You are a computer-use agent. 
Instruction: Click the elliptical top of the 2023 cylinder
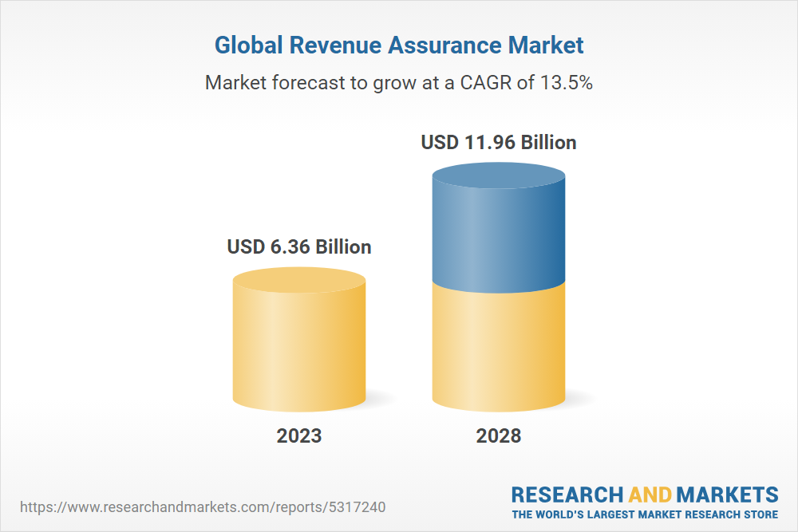(x=299, y=280)
